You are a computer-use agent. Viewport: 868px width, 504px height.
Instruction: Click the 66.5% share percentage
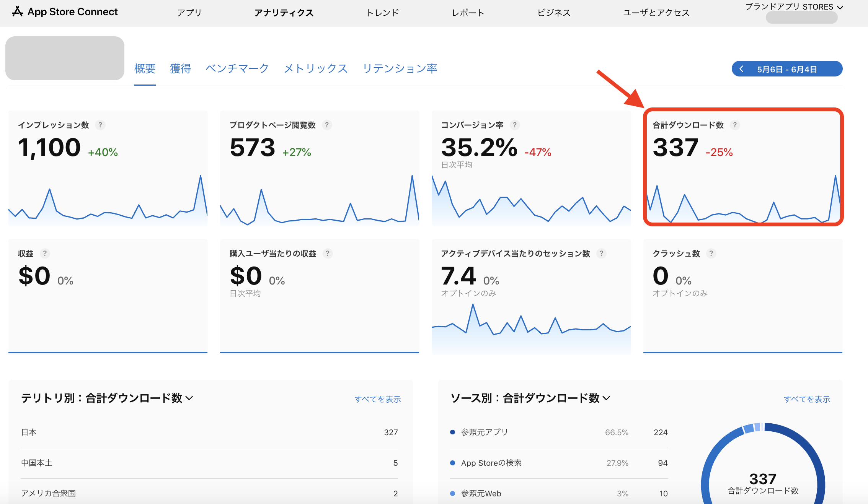(617, 432)
